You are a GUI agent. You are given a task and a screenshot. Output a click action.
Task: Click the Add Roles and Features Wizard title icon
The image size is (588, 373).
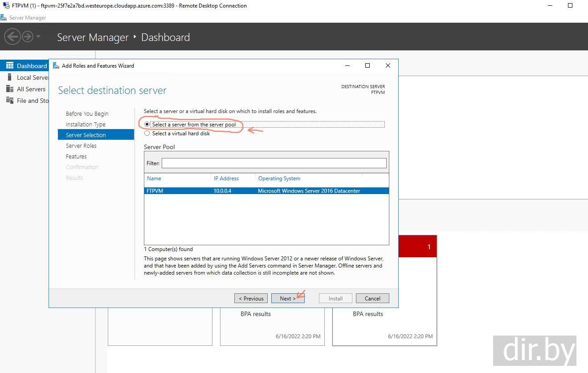coord(56,66)
